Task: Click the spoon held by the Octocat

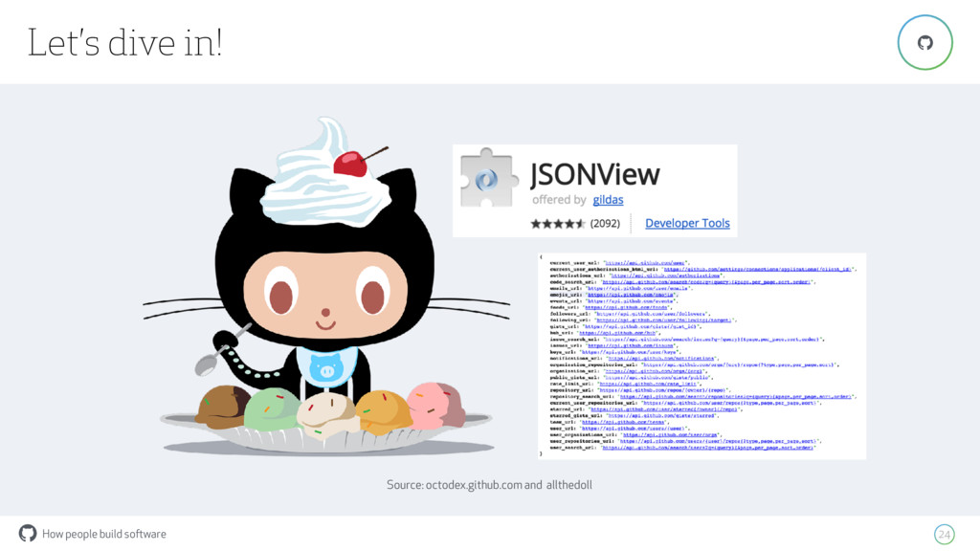Action: (x=217, y=354)
